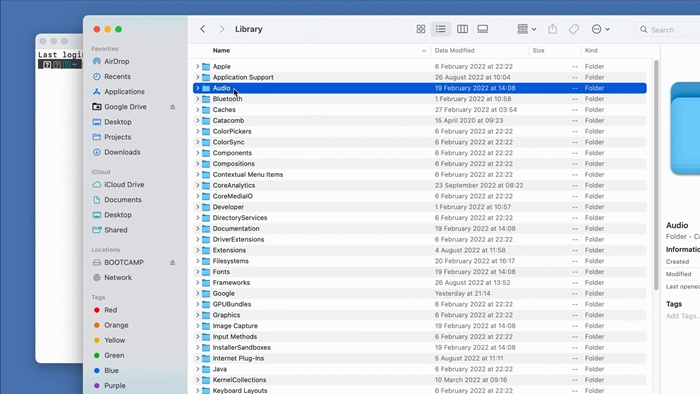Viewport: 700px width, 394px height.
Task: Select the ColorPickers folder
Action: 420,131
